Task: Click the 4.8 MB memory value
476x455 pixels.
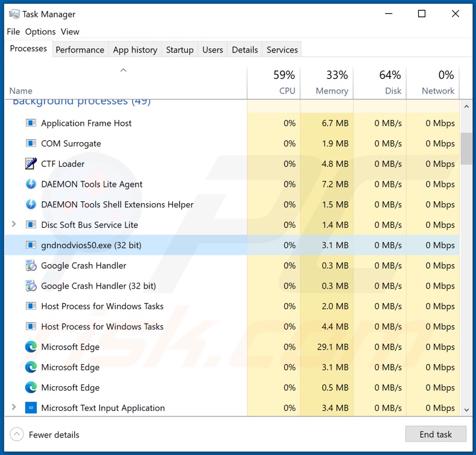Action: pos(335,164)
